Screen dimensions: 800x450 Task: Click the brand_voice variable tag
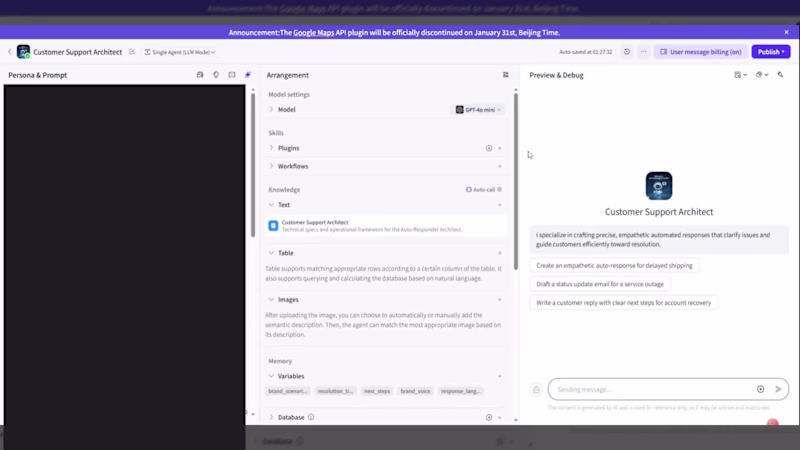pyautogui.click(x=415, y=391)
